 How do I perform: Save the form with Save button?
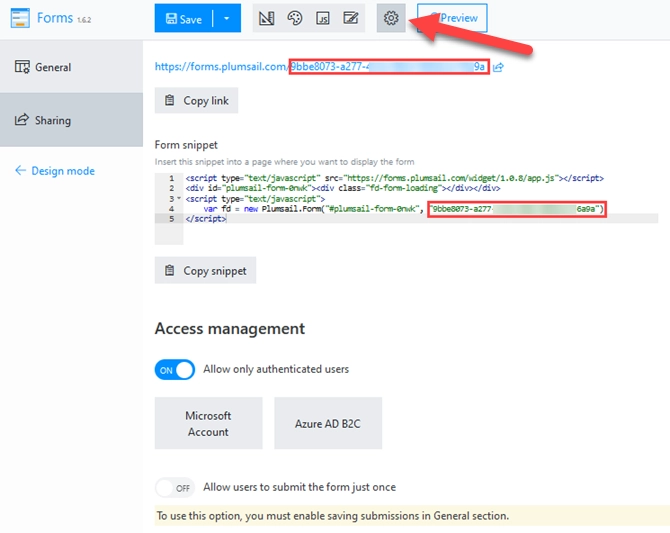click(x=184, y=18)
